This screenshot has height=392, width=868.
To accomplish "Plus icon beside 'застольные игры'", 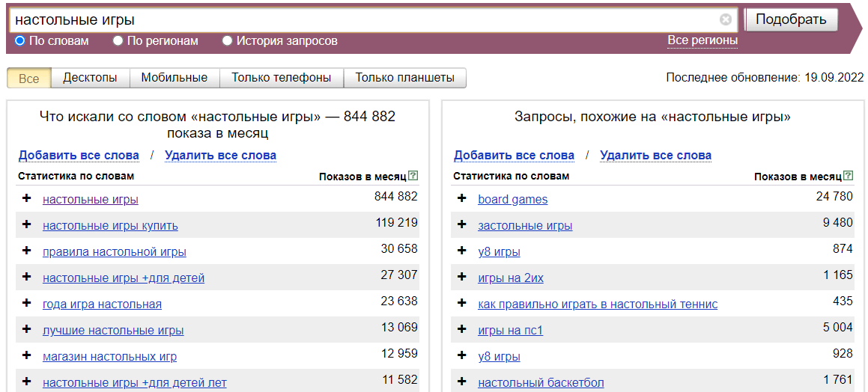I will coord(461,224).
